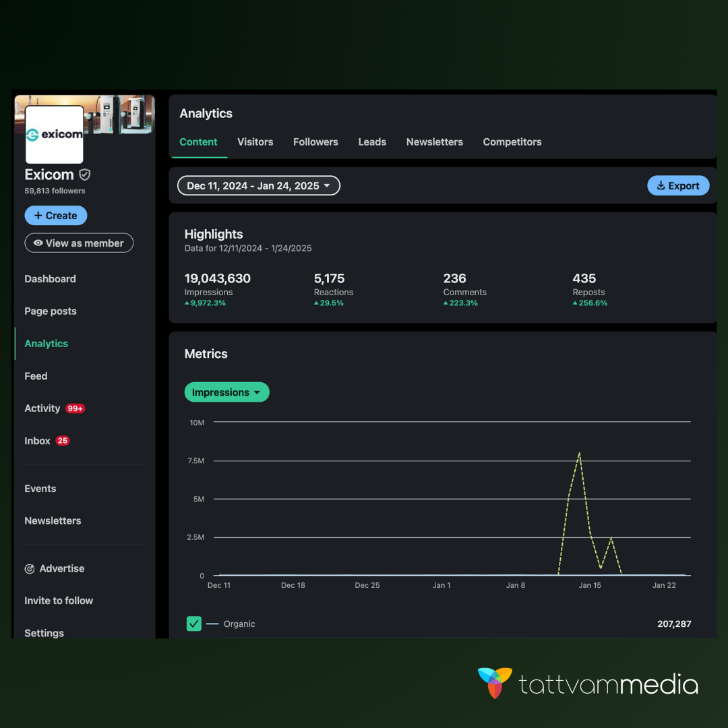This screenshot has width=728, height=728.
Task: Click the View as member button
Action: (x=79, y=243)
